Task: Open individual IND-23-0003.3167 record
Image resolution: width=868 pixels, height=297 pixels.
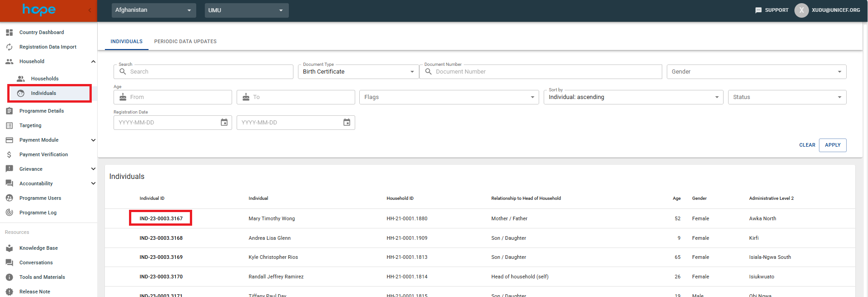Action: pyautogui.click(x=161, y=218)
